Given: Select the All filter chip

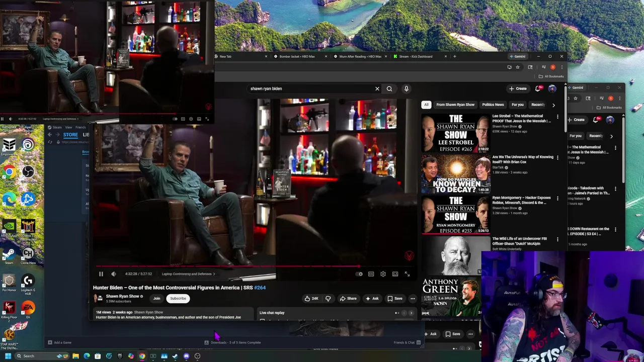Looking at the screenshot, I should pos(426,105).
